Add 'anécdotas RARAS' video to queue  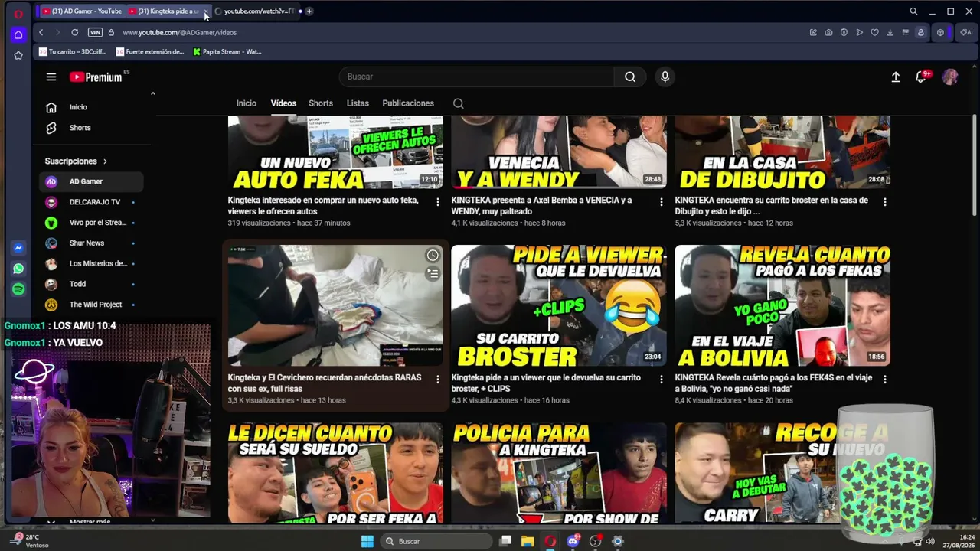click(433, 273)
